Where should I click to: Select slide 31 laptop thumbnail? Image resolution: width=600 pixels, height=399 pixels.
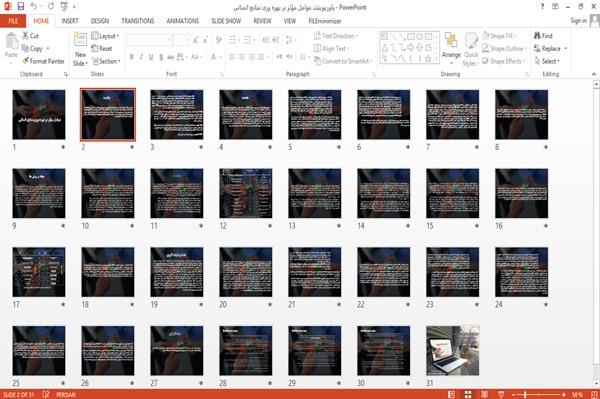453,350
